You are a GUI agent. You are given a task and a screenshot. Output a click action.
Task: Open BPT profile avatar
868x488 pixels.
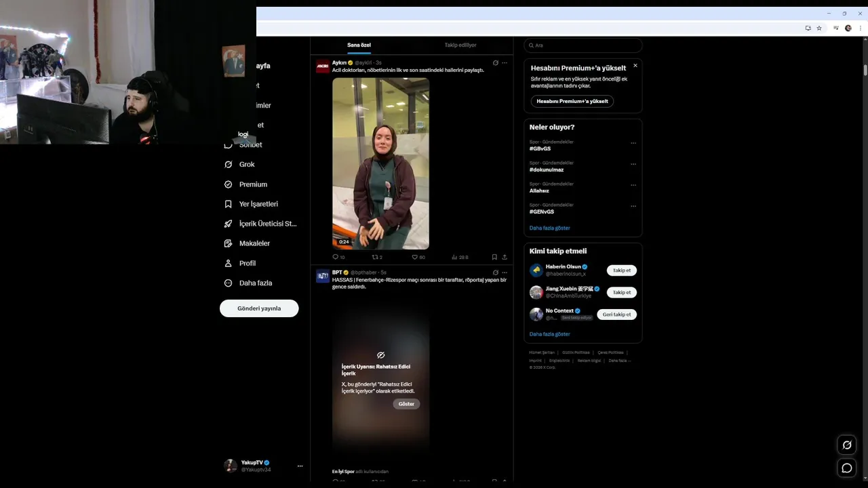323,275
